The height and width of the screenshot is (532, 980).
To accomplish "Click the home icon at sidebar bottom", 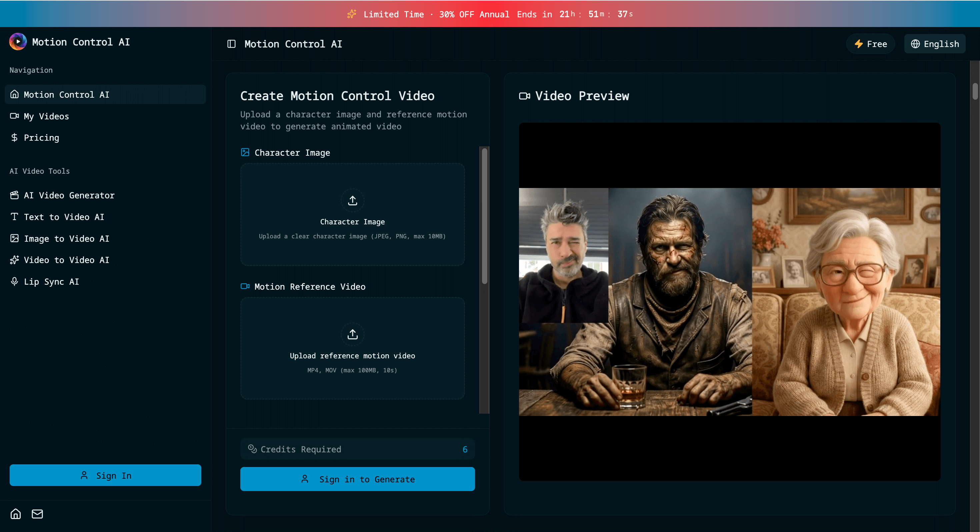I will (x=16, y=513).
